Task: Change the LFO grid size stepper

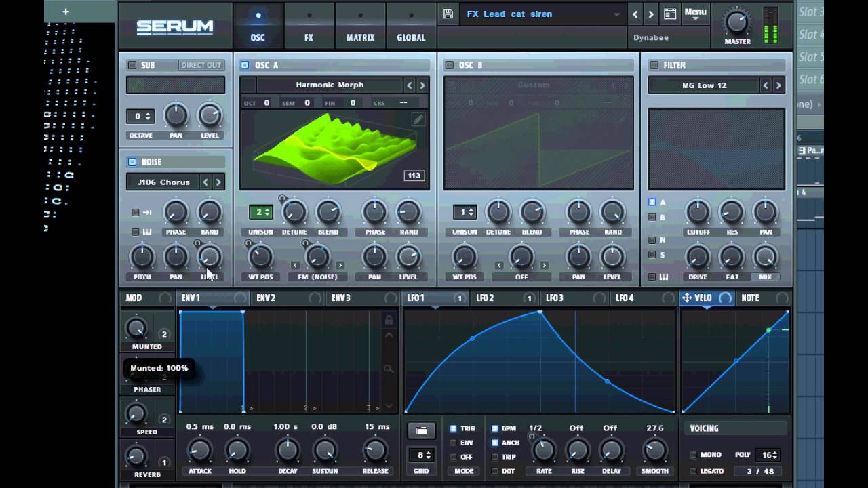Action: [x=420, y=455]
